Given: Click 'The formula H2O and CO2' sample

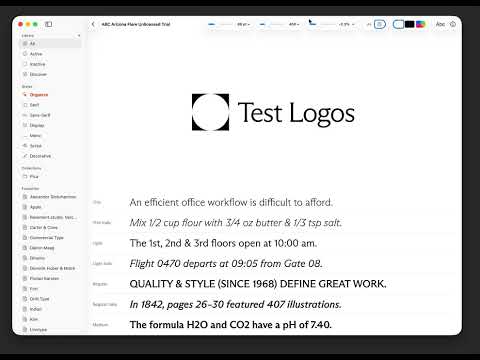Looking at the screenshot, I should 231,325.
